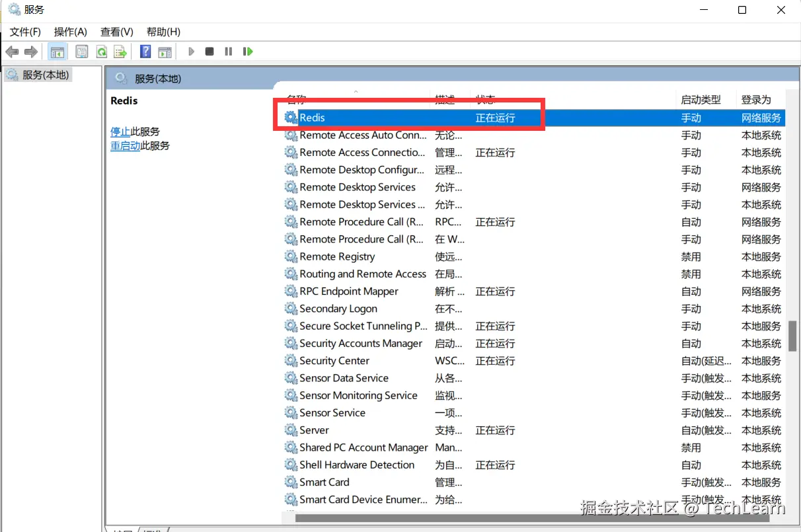
Task: Click 禁用 startup type of Remote Registry
Action: 691,256
